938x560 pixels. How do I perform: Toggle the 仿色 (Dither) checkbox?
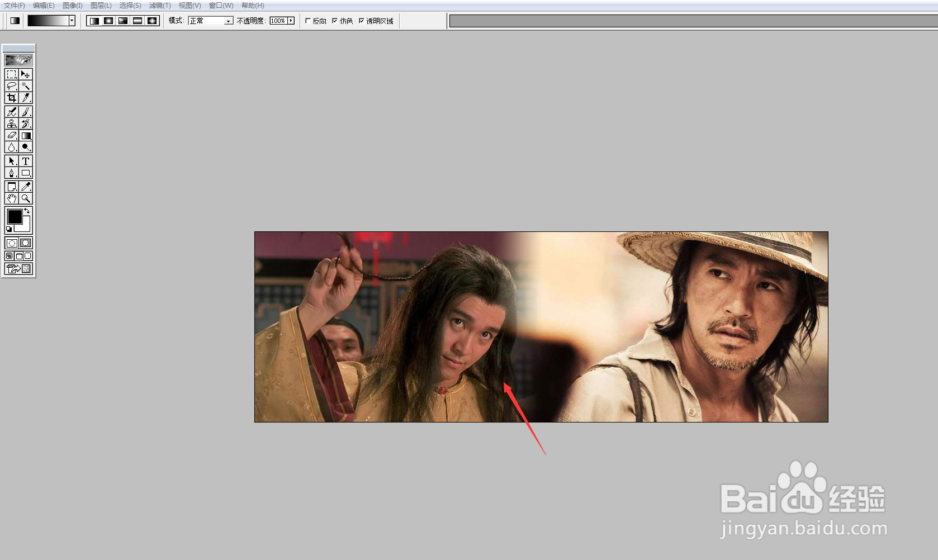(x=335, y=21)
